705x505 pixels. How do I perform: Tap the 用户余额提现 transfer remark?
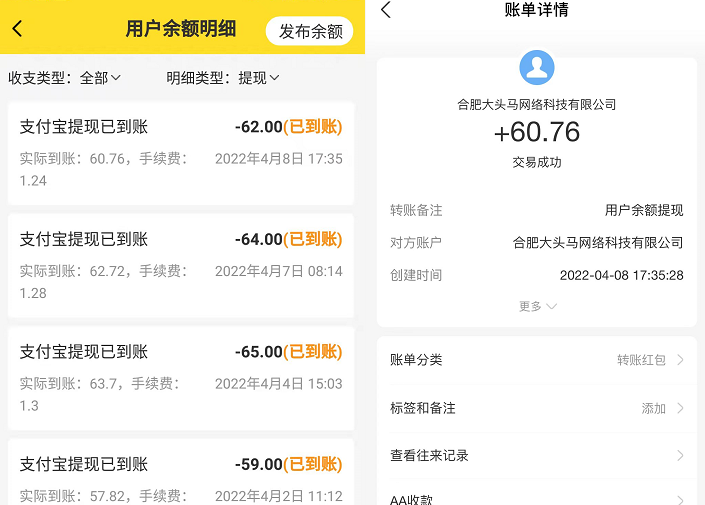pos(644,210)
